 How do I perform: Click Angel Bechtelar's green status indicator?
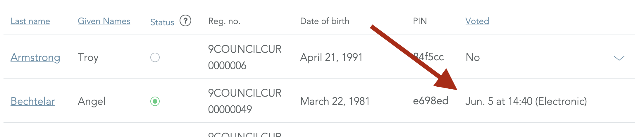pos(155,101)
